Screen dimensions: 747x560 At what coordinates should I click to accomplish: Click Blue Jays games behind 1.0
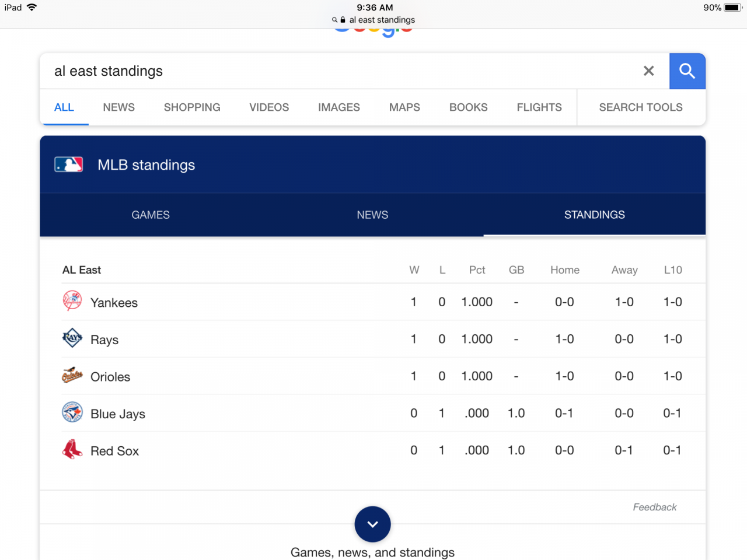[x=516, y=414]
